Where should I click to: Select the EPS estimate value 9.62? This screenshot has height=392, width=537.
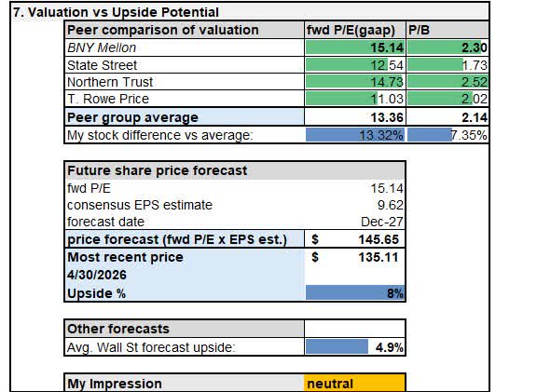point(391,205)
